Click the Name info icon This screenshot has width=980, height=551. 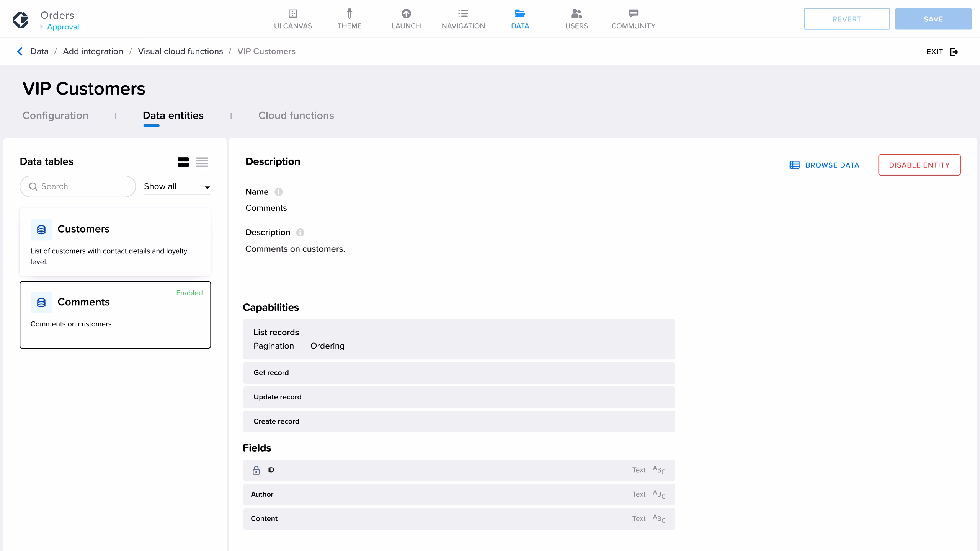click(x=278, y=192)
